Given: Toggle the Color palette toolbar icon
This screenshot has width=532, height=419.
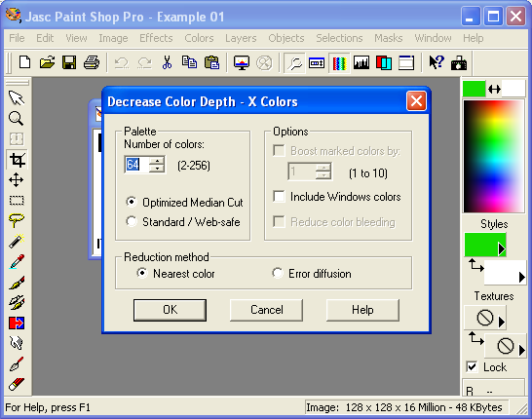Looking at the screenshot, I should 339,62.
